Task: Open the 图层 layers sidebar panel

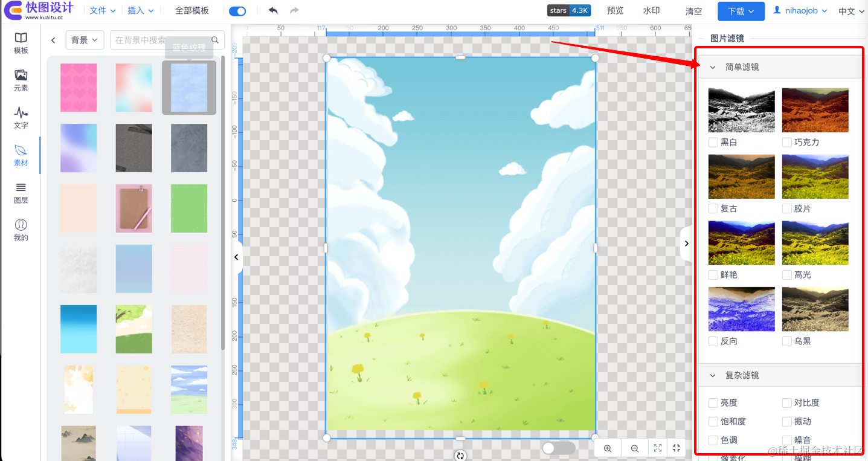Action: (21, 193)
